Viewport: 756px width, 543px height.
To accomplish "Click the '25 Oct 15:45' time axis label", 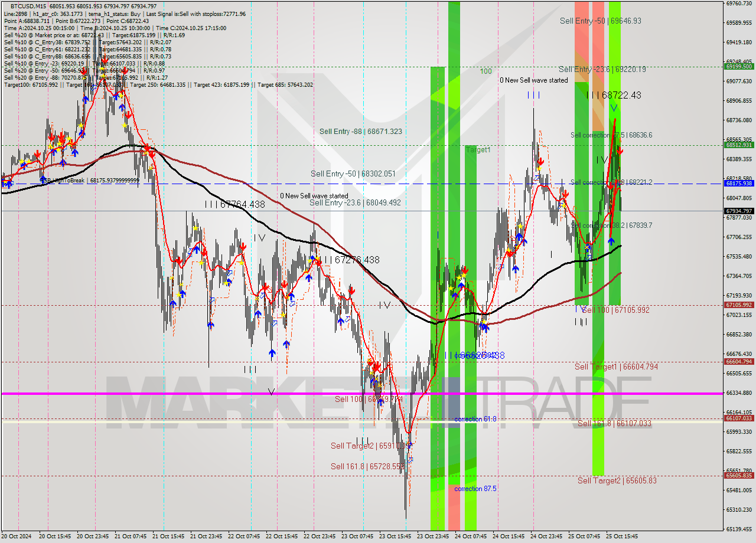I will tap(623, 537).
